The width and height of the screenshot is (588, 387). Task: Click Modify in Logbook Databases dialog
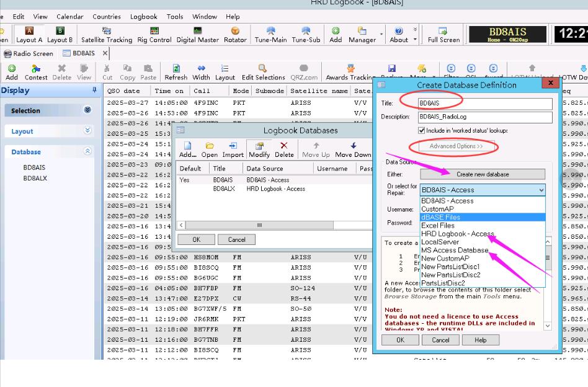coord(259,149)
